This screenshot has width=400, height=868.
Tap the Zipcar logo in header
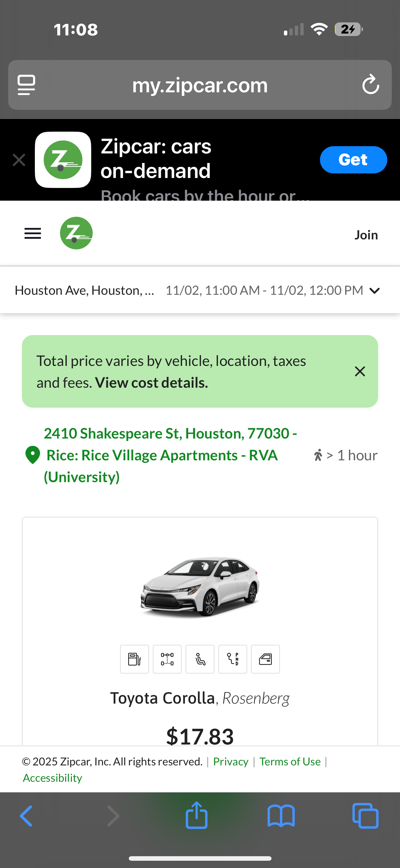(76, 233)
